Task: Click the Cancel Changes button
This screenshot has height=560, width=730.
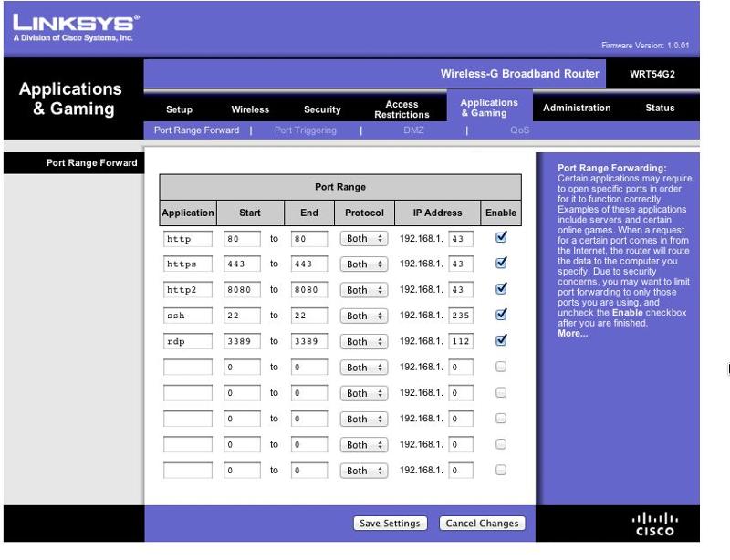Action: pos(482,524)
